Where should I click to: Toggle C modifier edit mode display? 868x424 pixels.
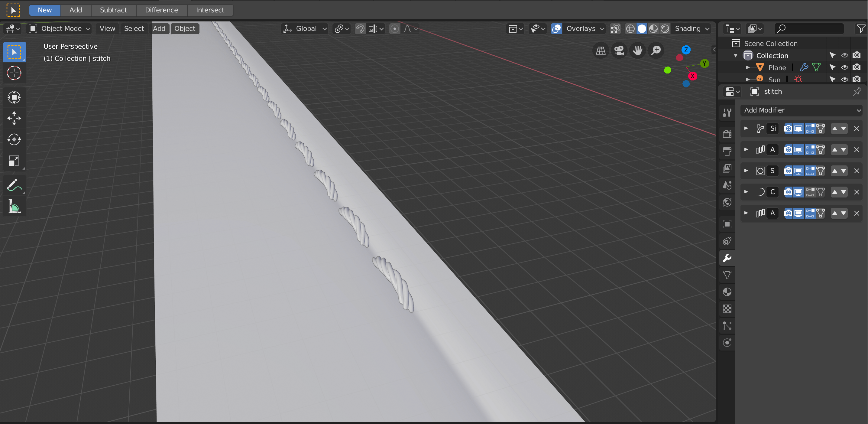click(810, 192)
